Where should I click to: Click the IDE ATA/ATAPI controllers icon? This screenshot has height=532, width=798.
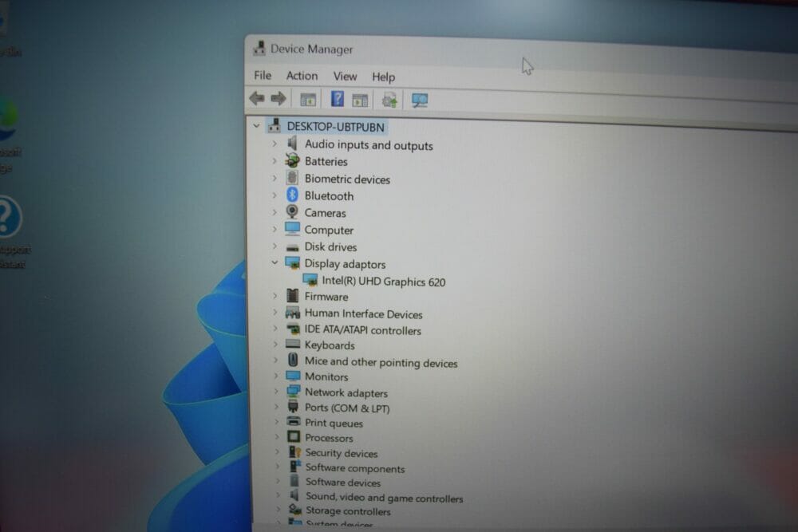coord(293,329)
